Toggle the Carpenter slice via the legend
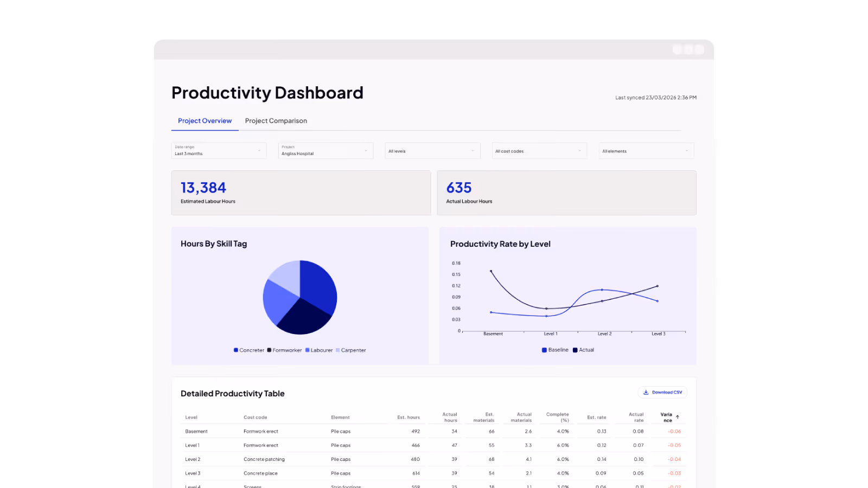The height and width of the screenshot is (488, 868). (x=352, y=350)
